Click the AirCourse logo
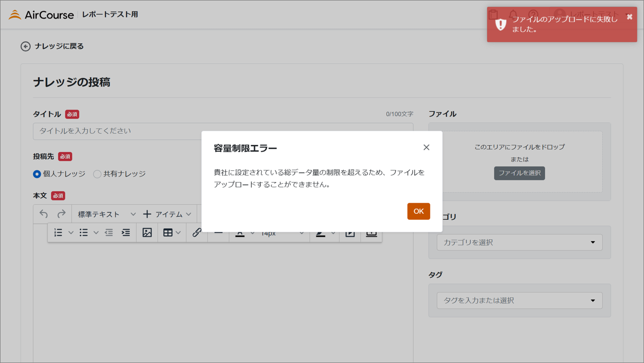 click(41, 15)
